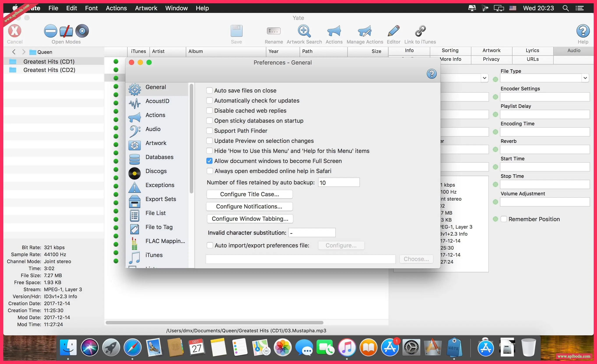Enable Always open help in Safari
This screenshot has height=364, width=597.
(x=210, y=171)
